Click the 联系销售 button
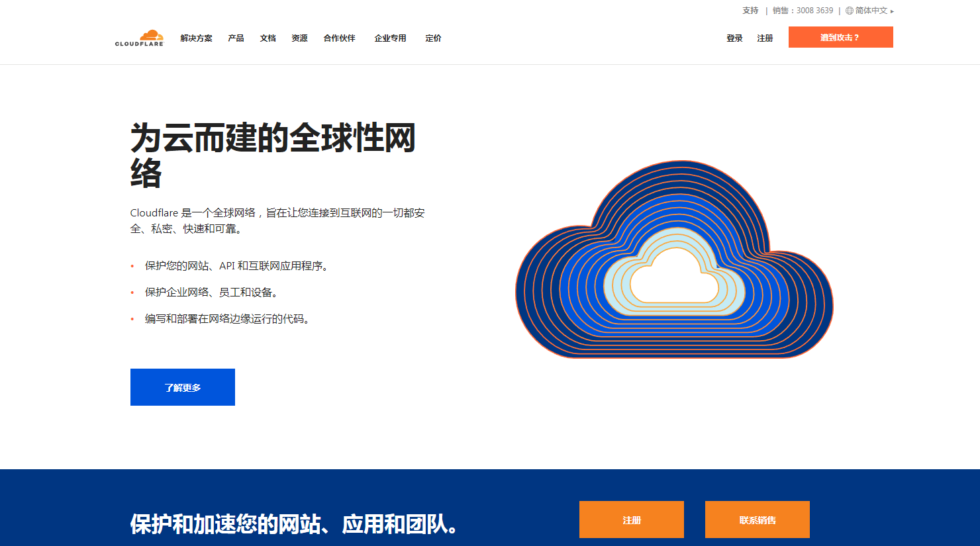Viewport: 980px width, 546px height. coord(758,520)
